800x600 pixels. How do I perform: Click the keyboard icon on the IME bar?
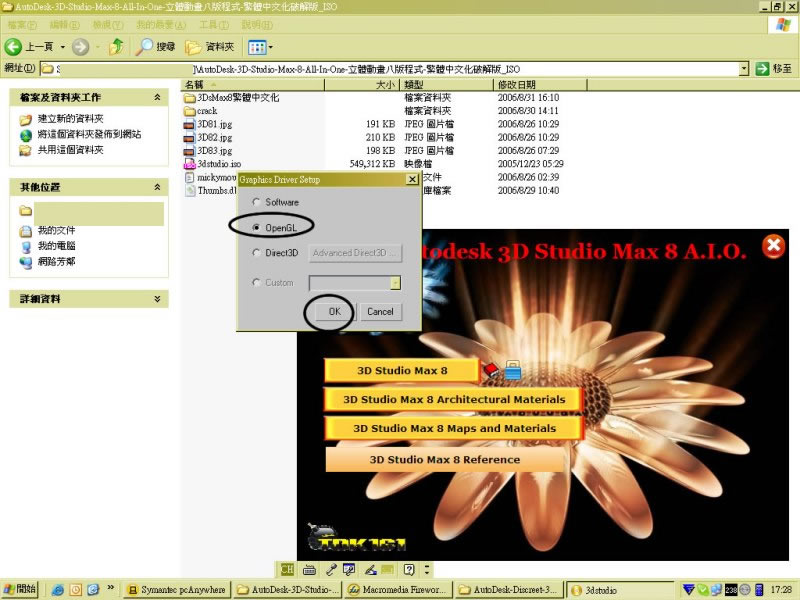[309, 569]
